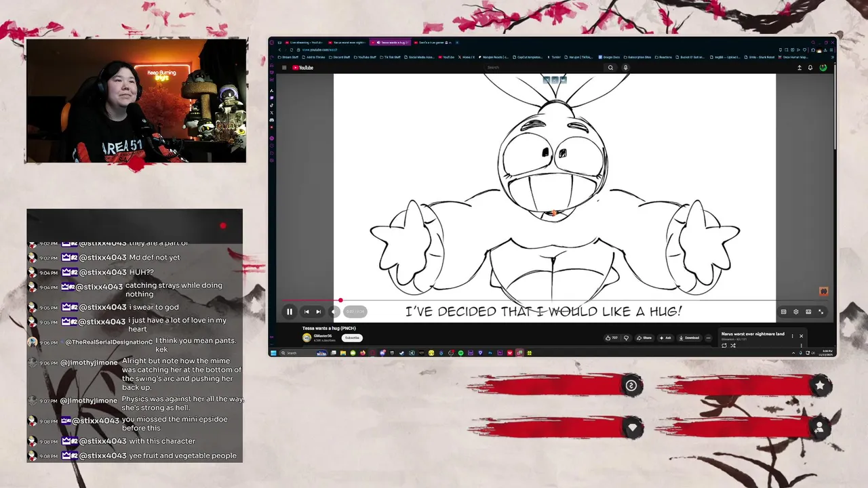Screen dimensions: 868x488
Task: Open more actions ellipsis under video
Action: click(709, 338)
